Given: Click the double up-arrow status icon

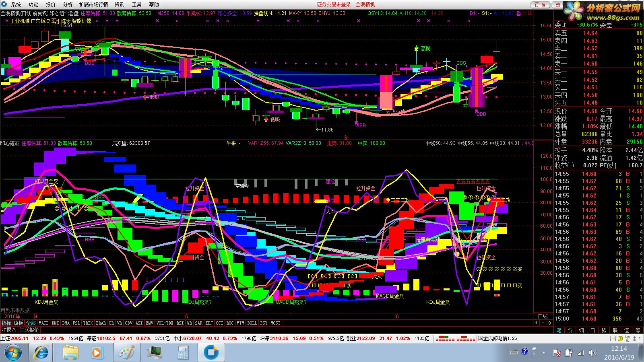Looking at the screenshot, I should [634, 338].
